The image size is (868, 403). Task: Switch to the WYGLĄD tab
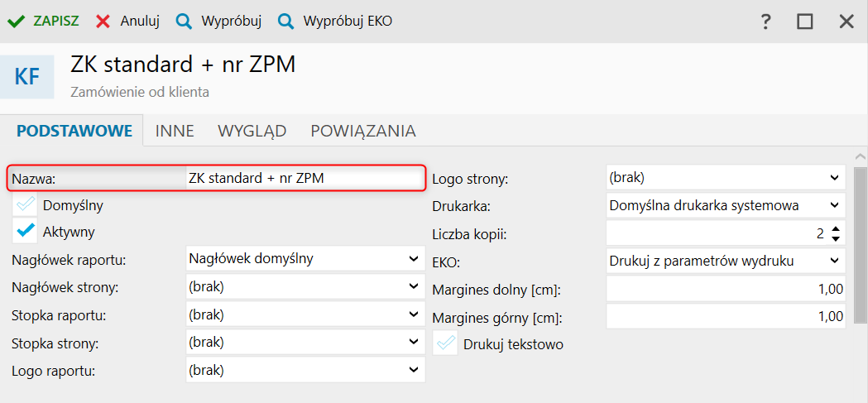(252, 131)
